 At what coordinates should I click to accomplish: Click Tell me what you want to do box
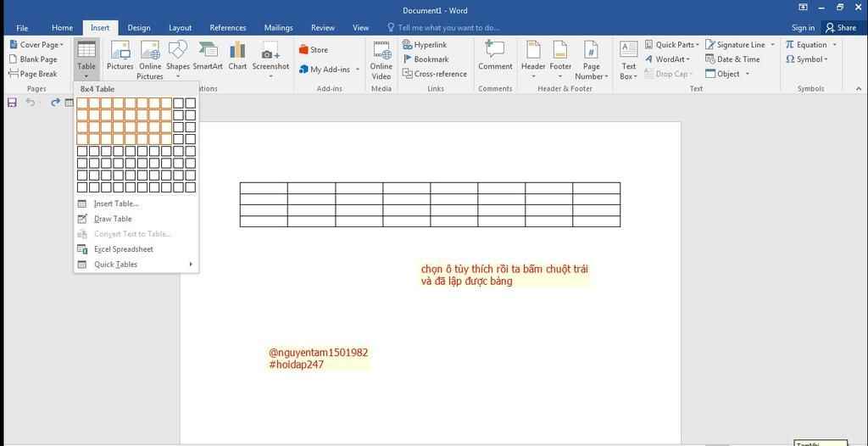tap(443, 28)
